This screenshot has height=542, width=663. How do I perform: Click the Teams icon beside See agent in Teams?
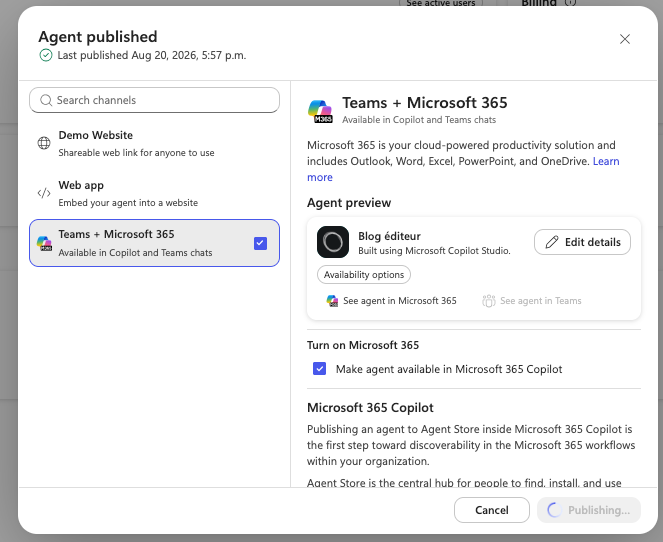click(x=489, y=301)
